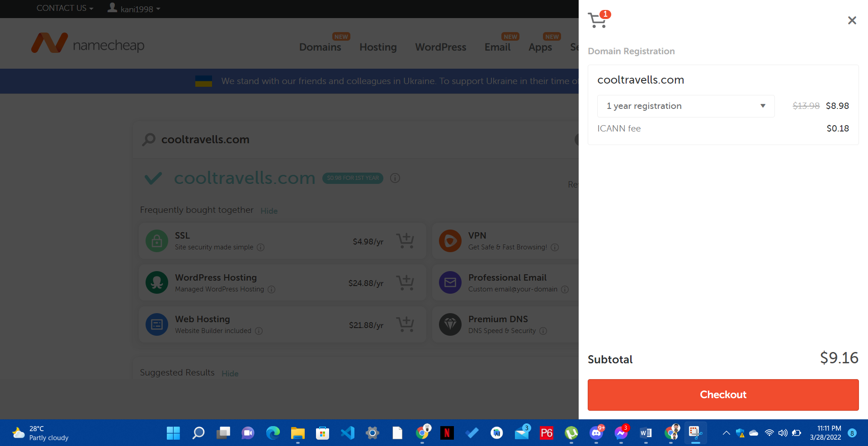This screenshot has height=446, width=868.
Task: Open the weather widget showing 28°C
Action: 41,433
